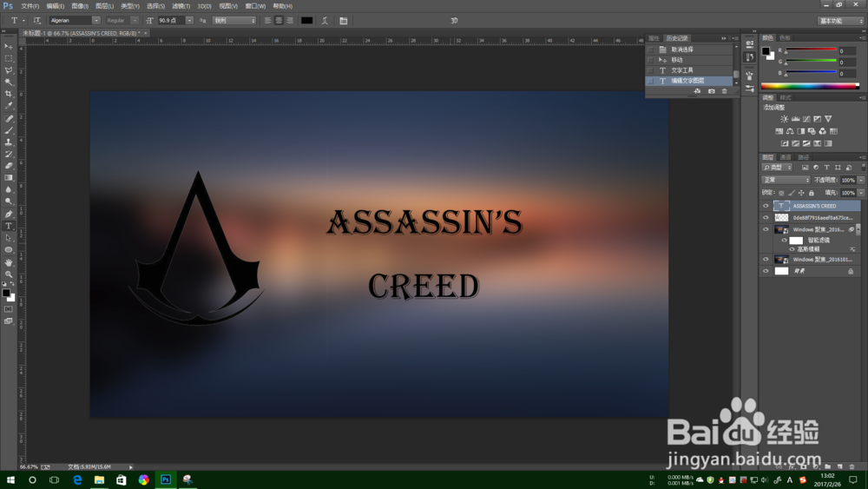Select the Pen tool
Viewport: 868px width, 489px height.
pos(9,214)
